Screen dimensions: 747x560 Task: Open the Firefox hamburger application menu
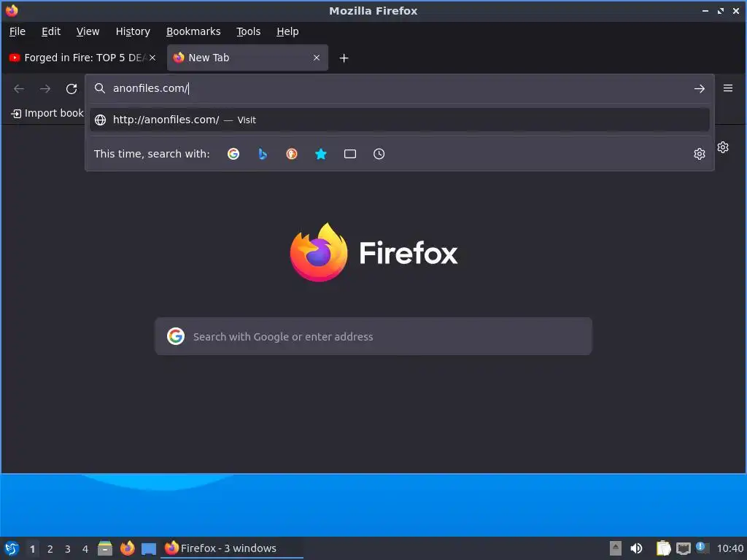coord(728,88)
